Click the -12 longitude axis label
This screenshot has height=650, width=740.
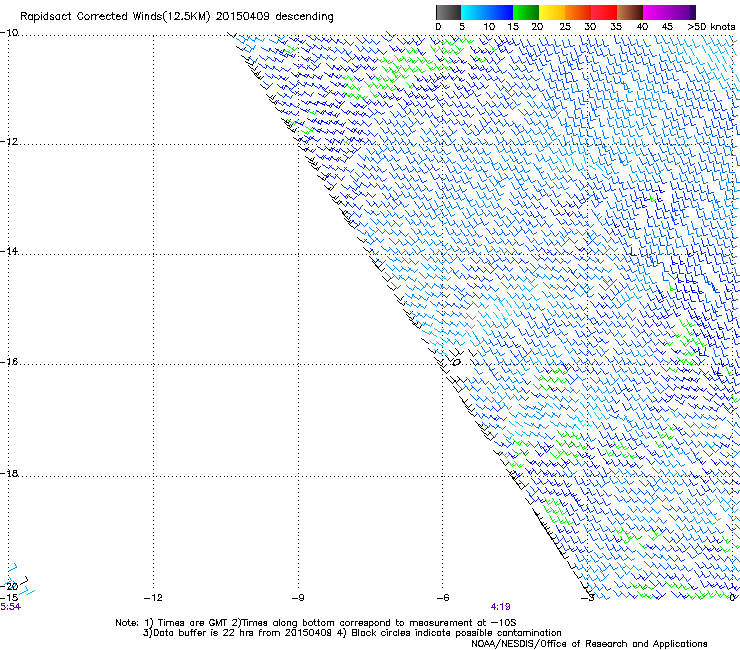[153, 598]
